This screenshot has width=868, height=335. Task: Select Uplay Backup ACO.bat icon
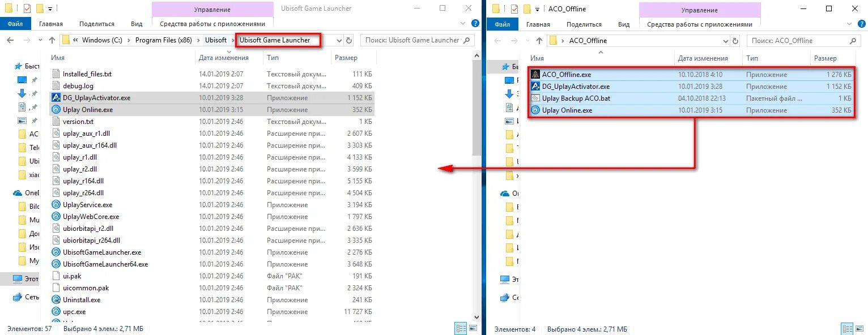535,98
